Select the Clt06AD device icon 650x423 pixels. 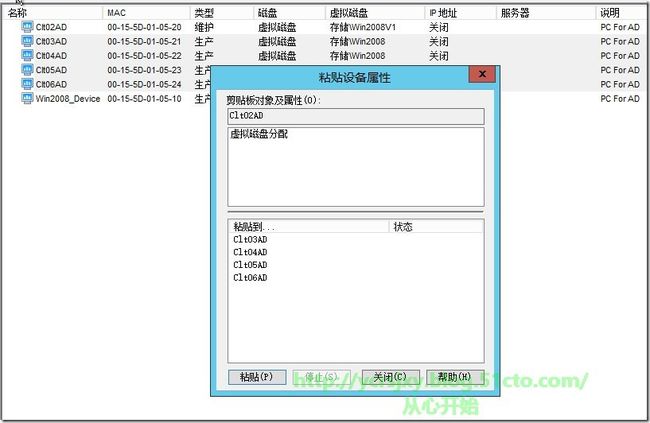pyautogui.click(x=27, y=85)
